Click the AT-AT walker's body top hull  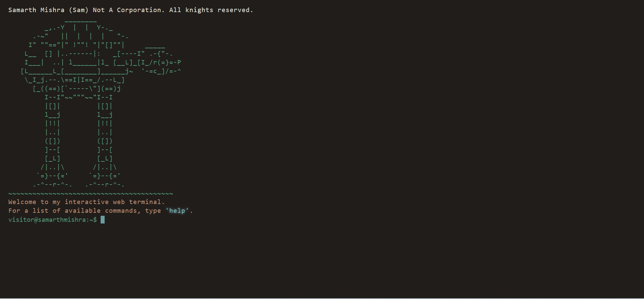[80, 36]
